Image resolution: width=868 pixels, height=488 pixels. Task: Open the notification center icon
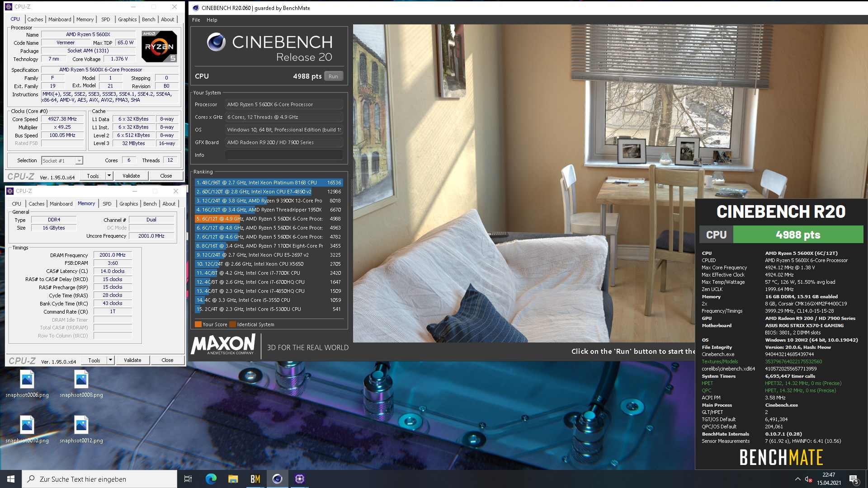click(854, 479)
